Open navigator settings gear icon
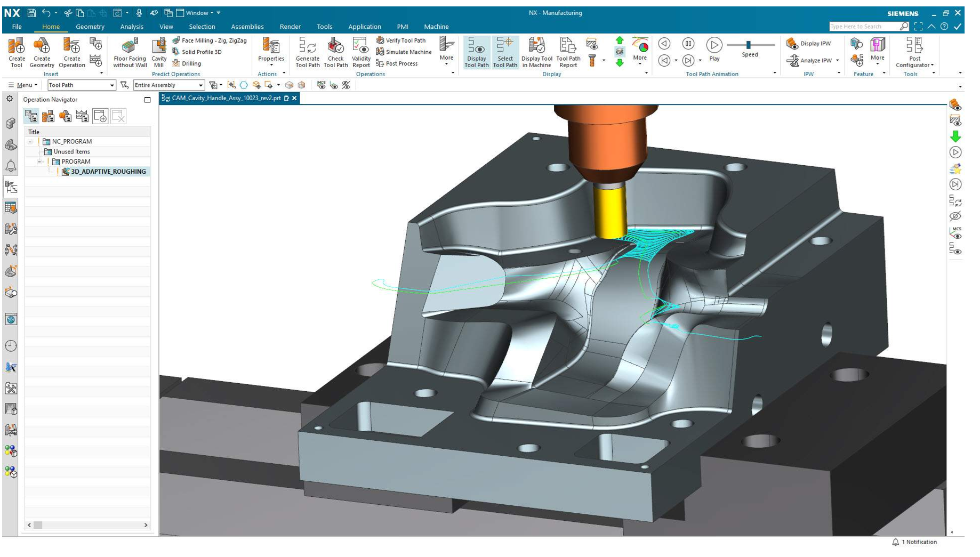 click(x=10, y=99)
